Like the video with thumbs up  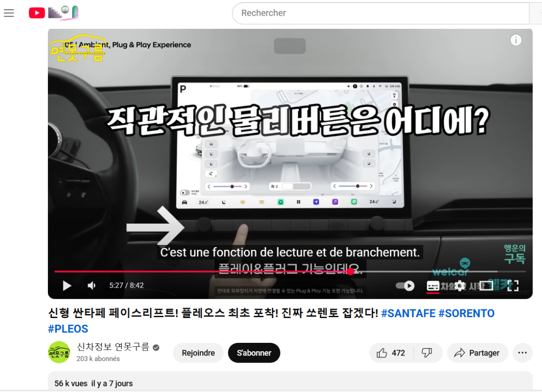pyautogui.click(x=391, y=353)
